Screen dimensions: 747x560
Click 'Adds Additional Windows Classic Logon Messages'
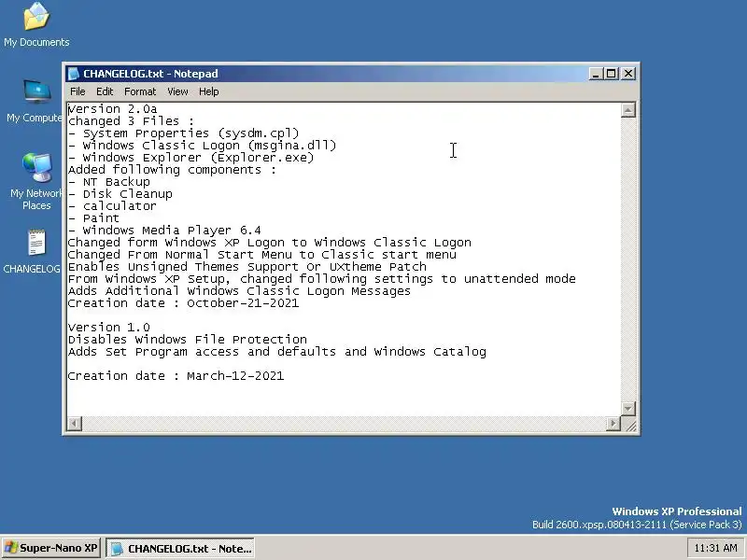coord(239,291)
